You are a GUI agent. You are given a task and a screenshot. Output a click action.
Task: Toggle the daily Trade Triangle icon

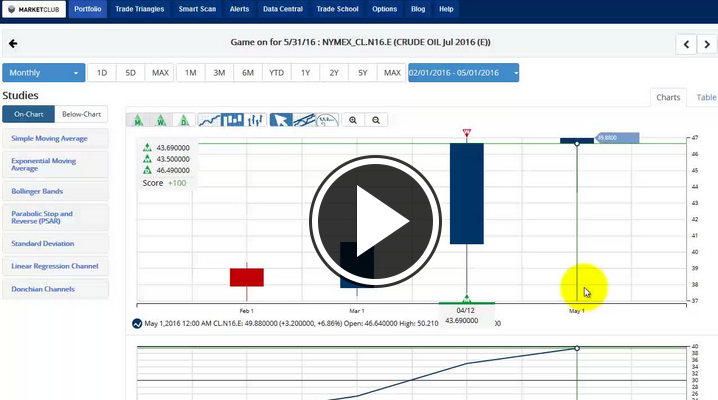coord(183,120)
